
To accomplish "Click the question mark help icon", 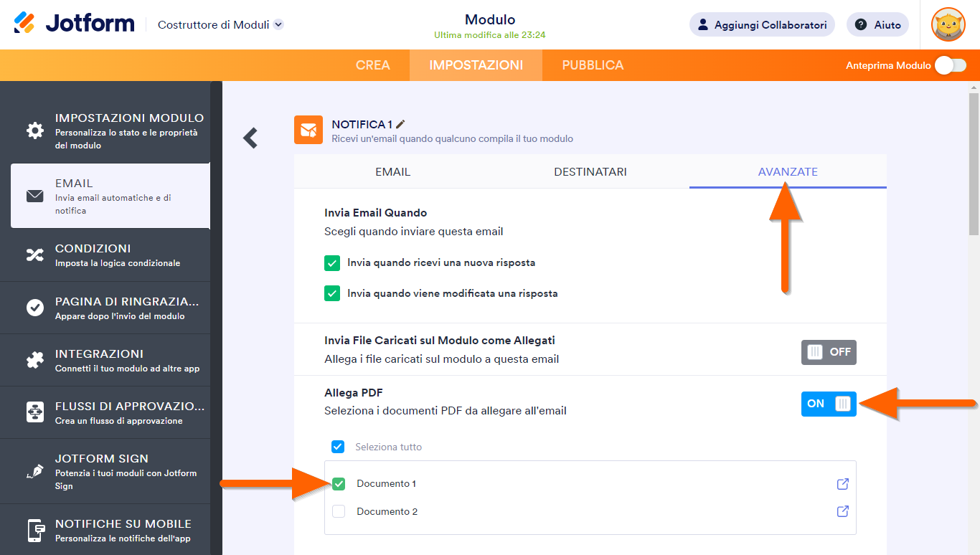I will (861, 24).
